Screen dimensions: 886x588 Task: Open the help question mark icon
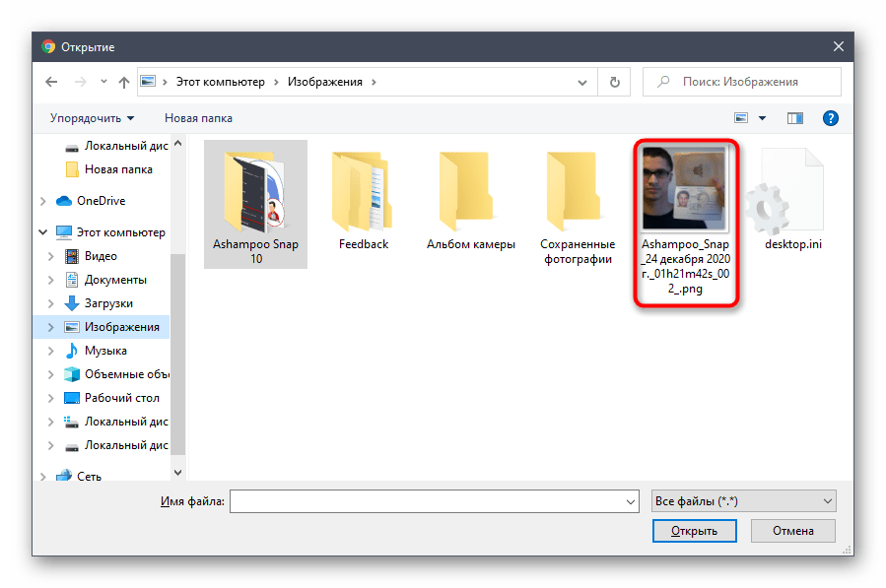pos(830,118)
